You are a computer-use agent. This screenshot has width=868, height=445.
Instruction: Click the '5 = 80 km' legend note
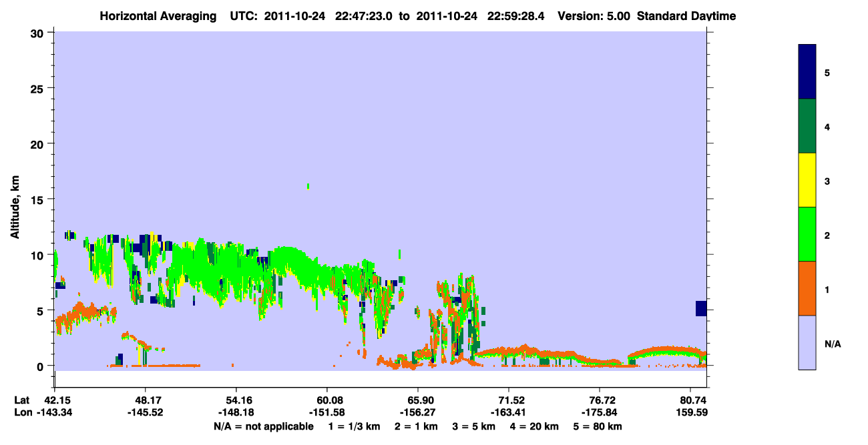(598, 426)
